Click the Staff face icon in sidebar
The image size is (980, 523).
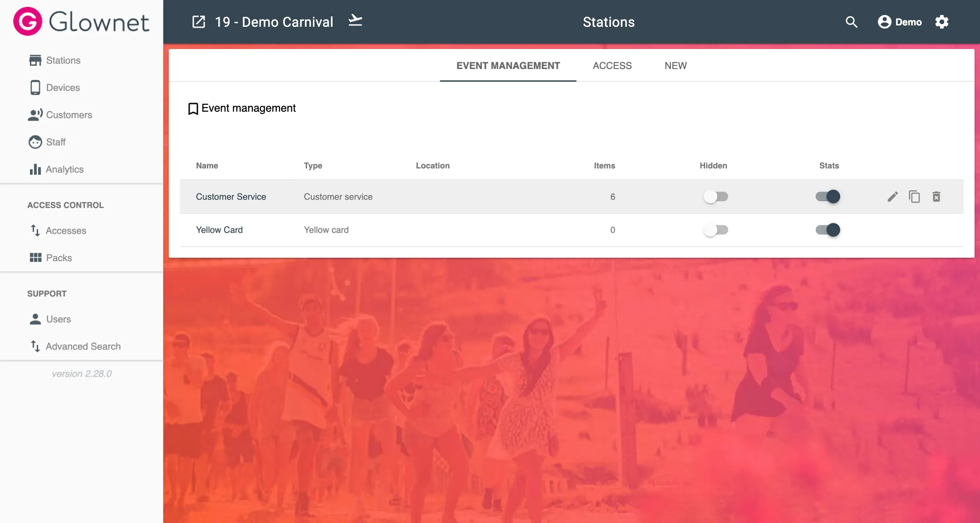point(35,142)
